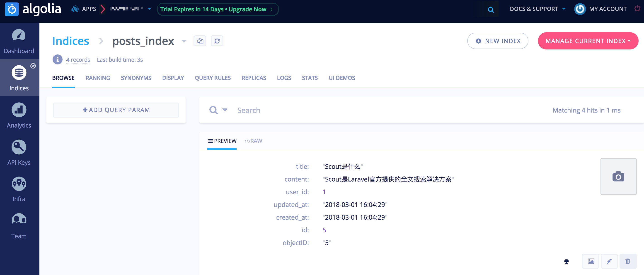
Task: Click the title value "Scout是什么"
Action: coord(342,166)
